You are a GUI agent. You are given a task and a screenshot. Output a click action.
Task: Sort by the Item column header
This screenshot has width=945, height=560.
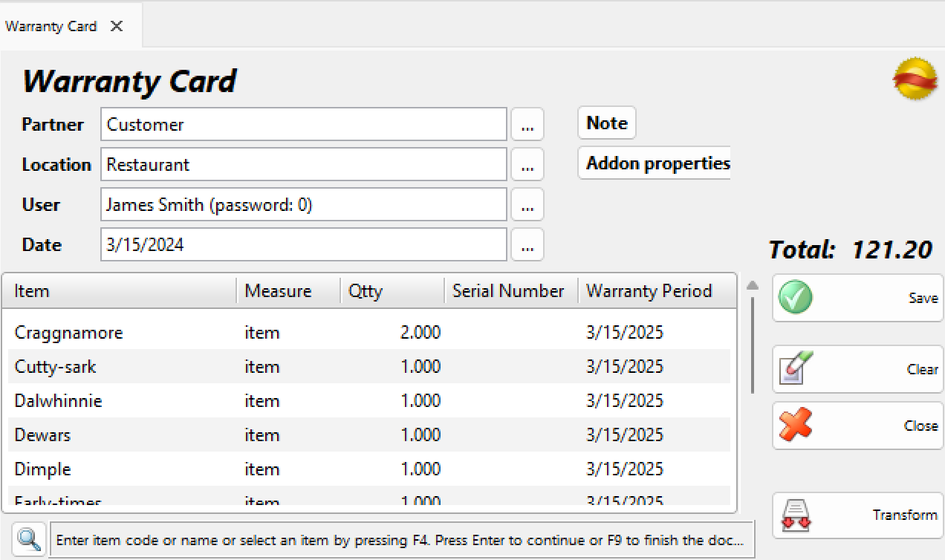click(x=119, y=291)
